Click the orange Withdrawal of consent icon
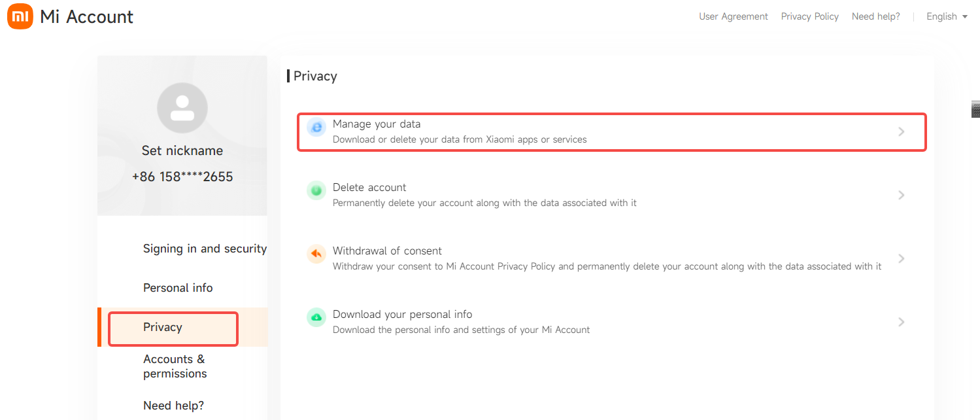 [x=316, y=254]
